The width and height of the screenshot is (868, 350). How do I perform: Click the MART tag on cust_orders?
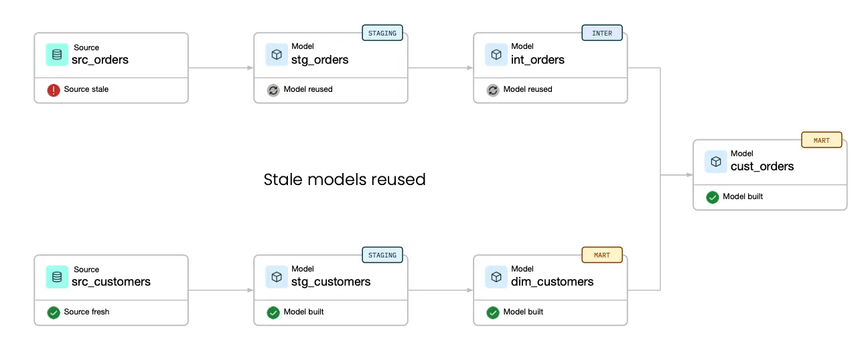(822, 140)
